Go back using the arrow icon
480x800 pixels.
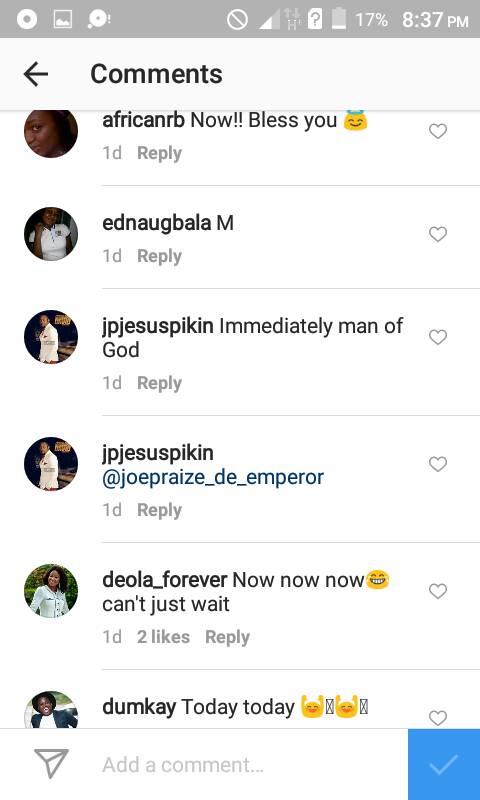tap(36, 74)
